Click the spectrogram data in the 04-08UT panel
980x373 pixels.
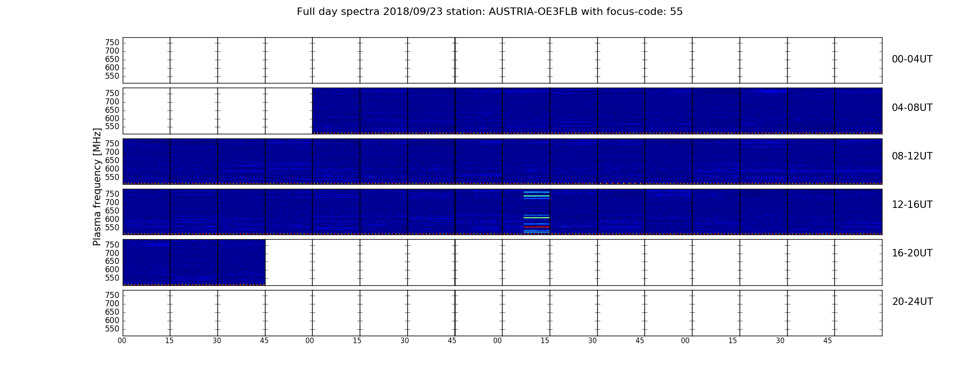coord(597,111)
